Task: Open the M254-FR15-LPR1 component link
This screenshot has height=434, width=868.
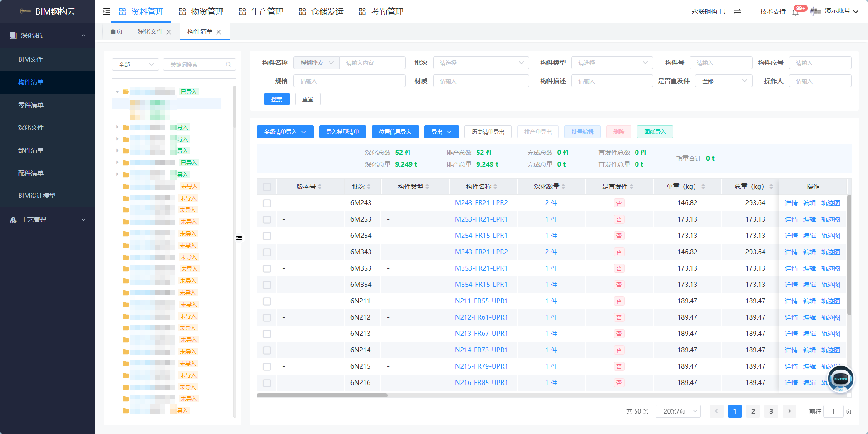Action: (x=481, y=236)
